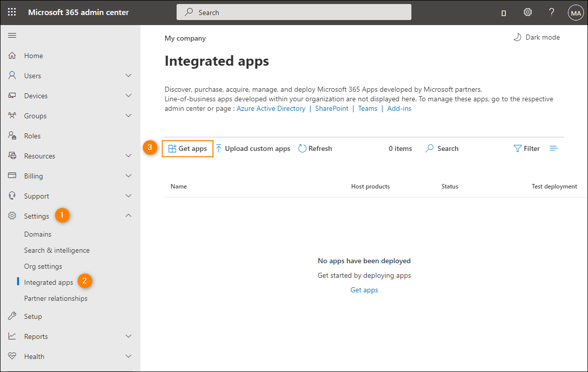
Task: Click the Billing card icon
Action: (12, 175)
